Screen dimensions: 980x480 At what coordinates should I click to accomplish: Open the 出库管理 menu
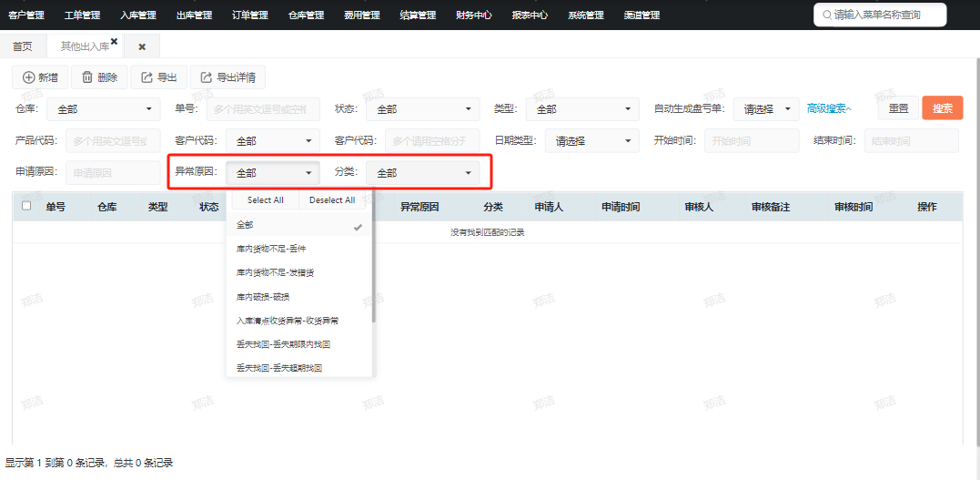(195, 15)
